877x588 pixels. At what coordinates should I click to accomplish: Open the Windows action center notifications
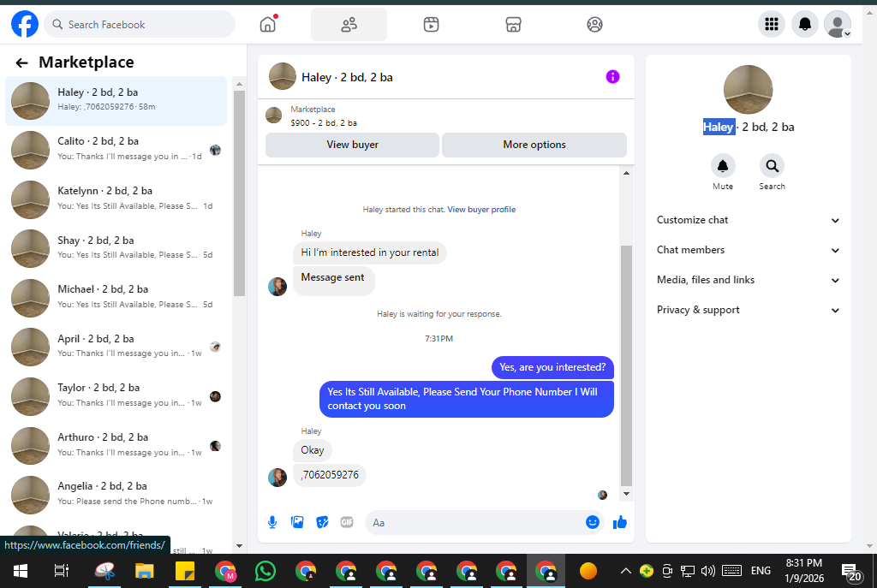(851, 571)
